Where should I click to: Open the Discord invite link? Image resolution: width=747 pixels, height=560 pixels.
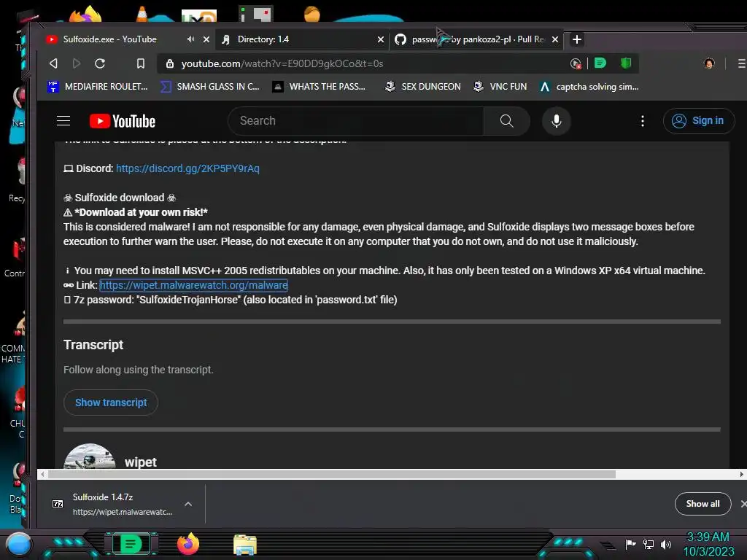pyautogui.click(x=187, y=168)
